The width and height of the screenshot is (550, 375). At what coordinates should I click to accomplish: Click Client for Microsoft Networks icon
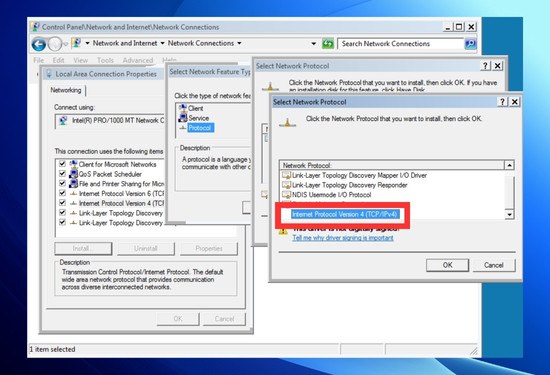tap(73, 164)
